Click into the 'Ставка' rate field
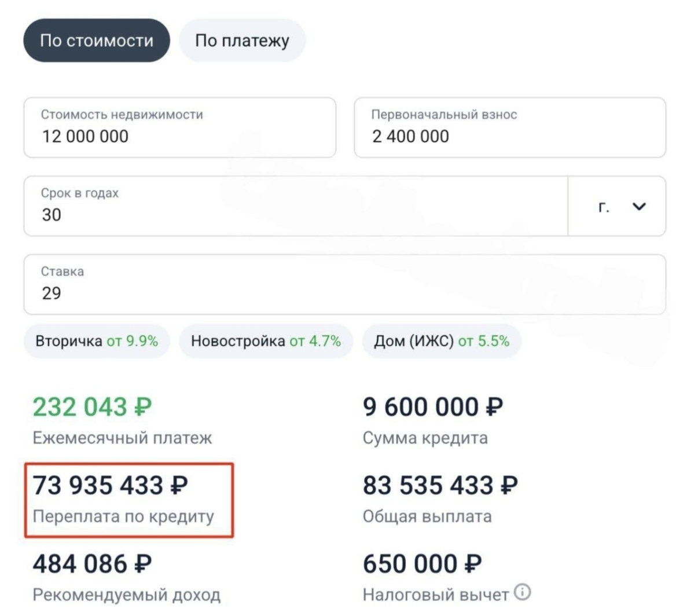This screenshot has width=698, height=616. coord(344,285)
